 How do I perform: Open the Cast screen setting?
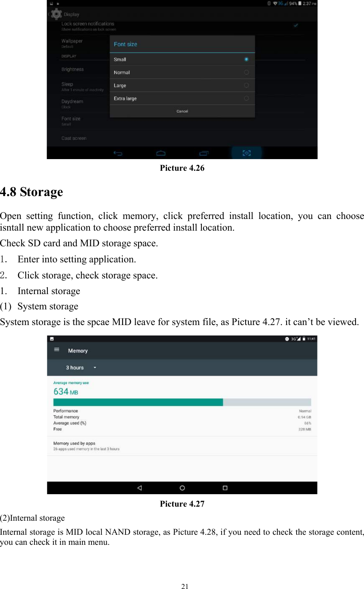[x=74, y=138]
